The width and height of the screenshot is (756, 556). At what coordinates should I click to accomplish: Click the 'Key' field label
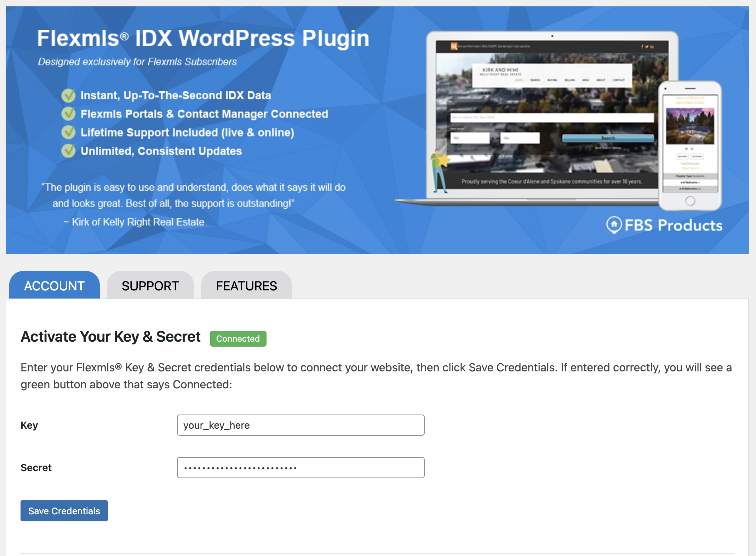click(x=29, y=425)
